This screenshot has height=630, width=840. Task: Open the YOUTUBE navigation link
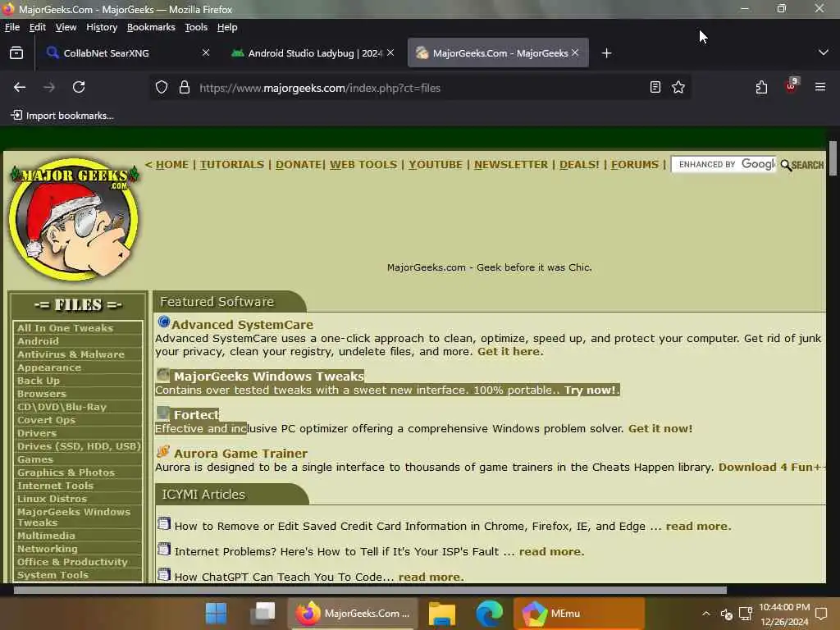pyautogui.click(x=436, y=164)
